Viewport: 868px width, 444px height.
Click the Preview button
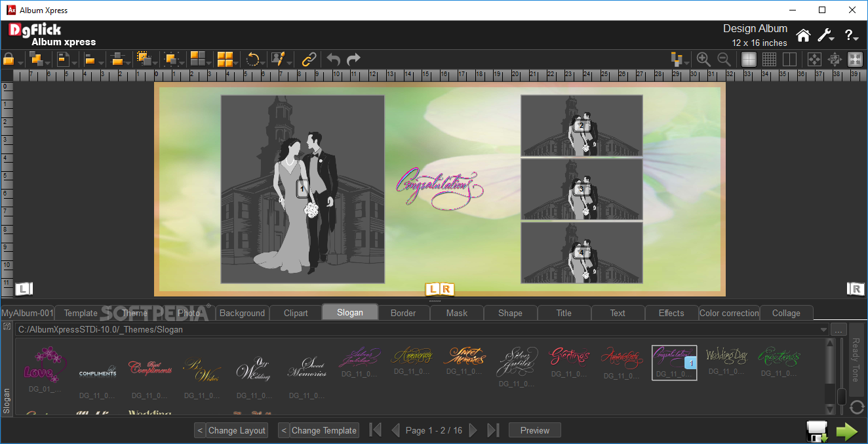[535, 430]
